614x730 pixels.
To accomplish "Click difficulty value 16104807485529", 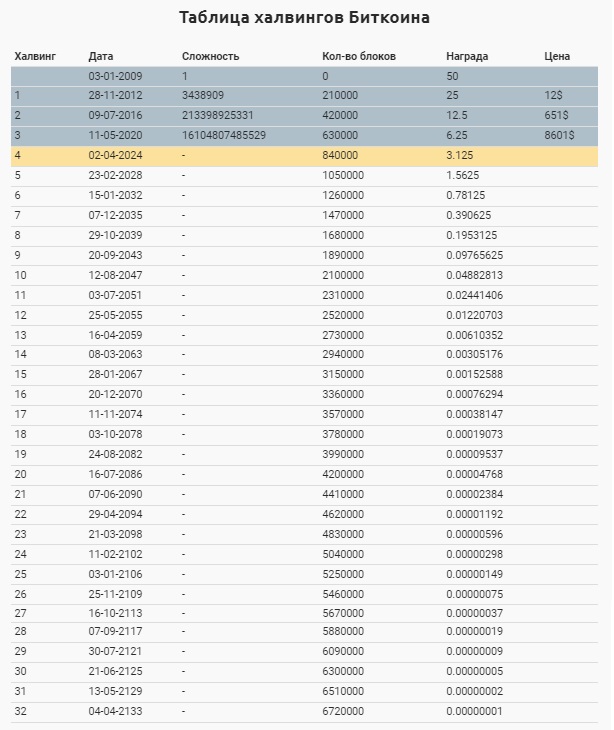I will tap(224, 136).
